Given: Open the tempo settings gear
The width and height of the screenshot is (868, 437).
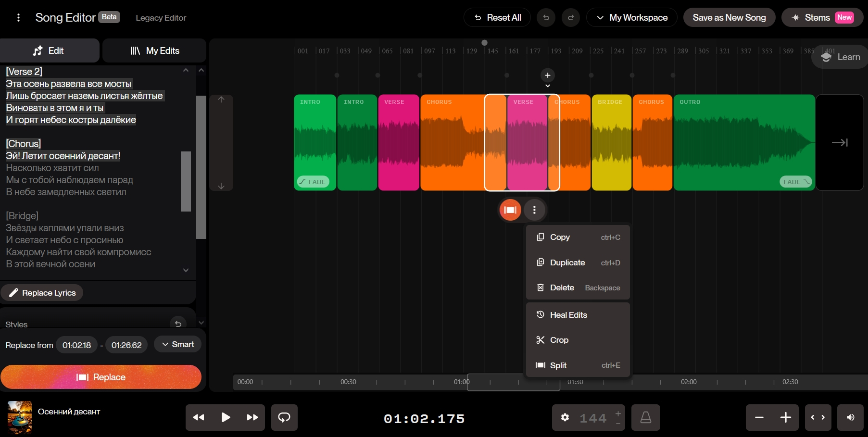Looking at the screenshot, I should coord(565,417).
